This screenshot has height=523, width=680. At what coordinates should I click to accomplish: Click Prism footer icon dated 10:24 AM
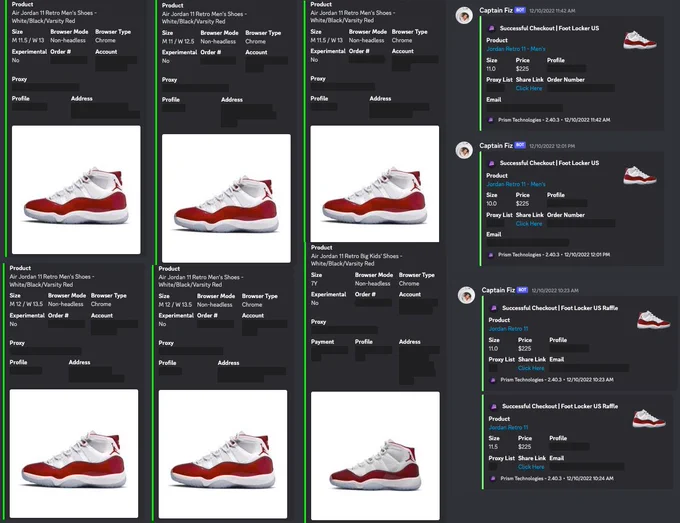[x=493, y=479]
